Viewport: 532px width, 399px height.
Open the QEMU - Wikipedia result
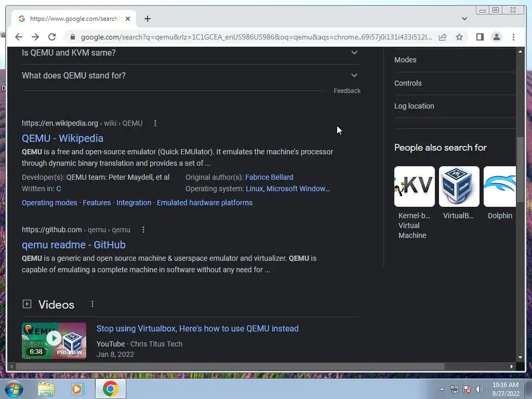[x=62, y=138]
